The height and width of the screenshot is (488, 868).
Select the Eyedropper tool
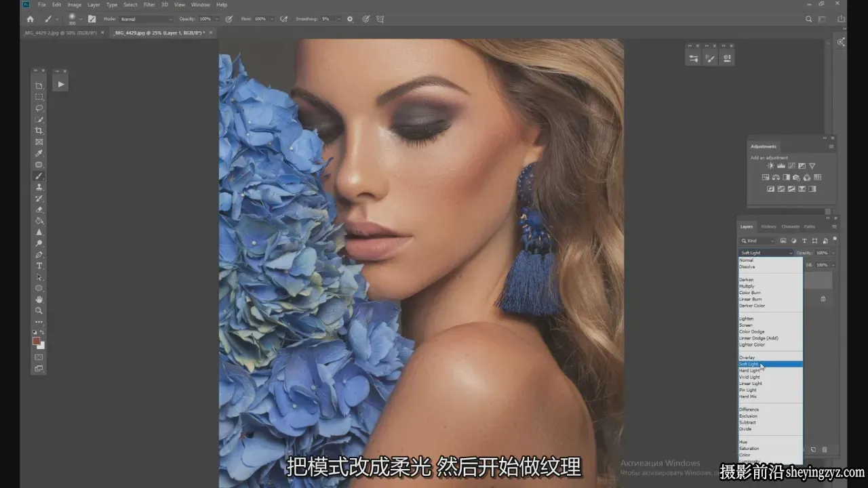pos(39,153)
